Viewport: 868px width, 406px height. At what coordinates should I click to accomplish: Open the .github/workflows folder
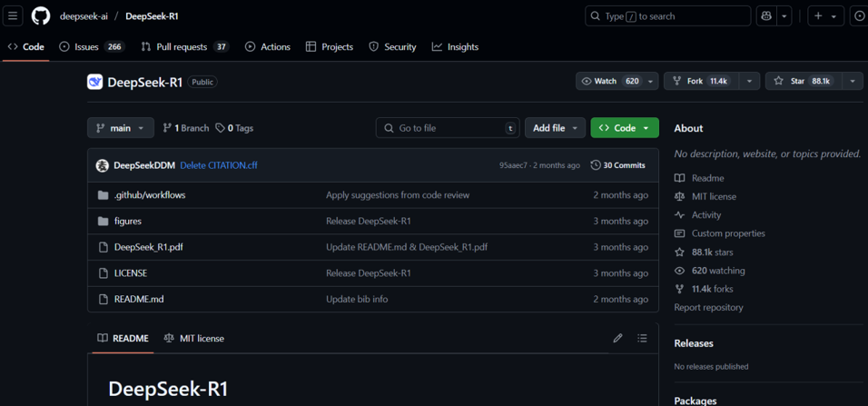150,195
